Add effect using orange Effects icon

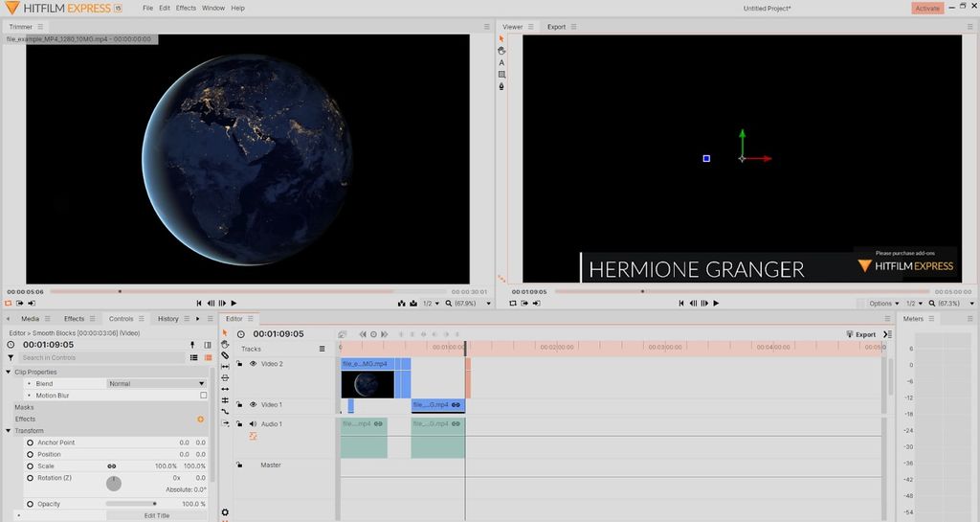pos(200,419)
